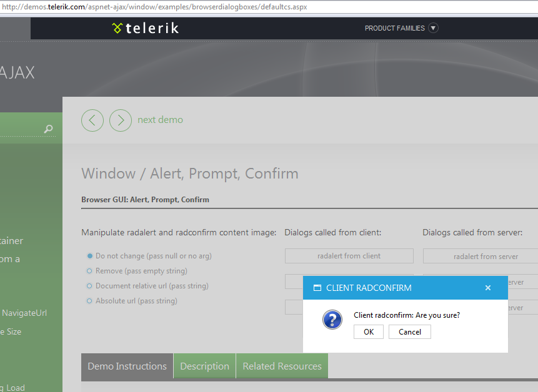Click Cancel in the Client RadConfirm dialog
538x392 pixels.
[x=410, y=331]
